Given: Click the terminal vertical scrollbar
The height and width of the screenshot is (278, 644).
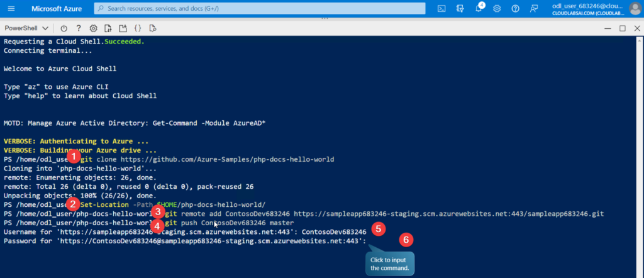Looking at the screenshot, I should [640, 157].
